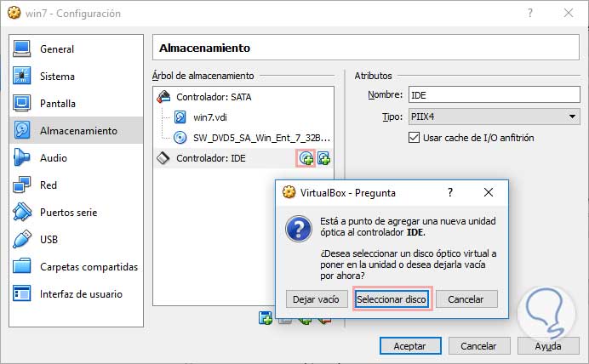589x364 pixels.
Task: Click the Atributos section label
Action: (373, 76)
